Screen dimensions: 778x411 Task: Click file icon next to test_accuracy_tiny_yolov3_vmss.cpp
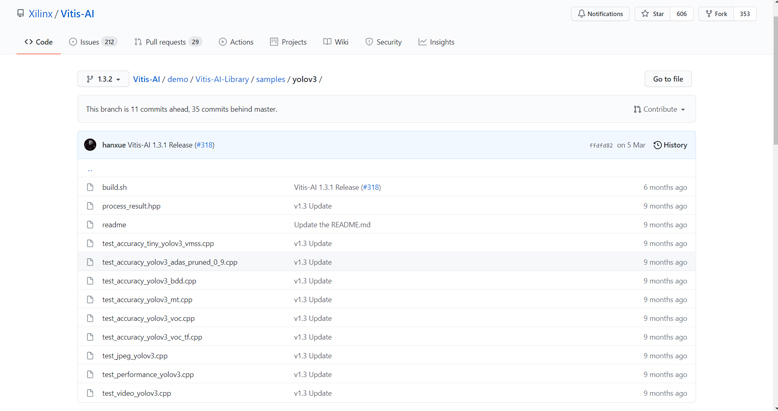tap(90, 243)
